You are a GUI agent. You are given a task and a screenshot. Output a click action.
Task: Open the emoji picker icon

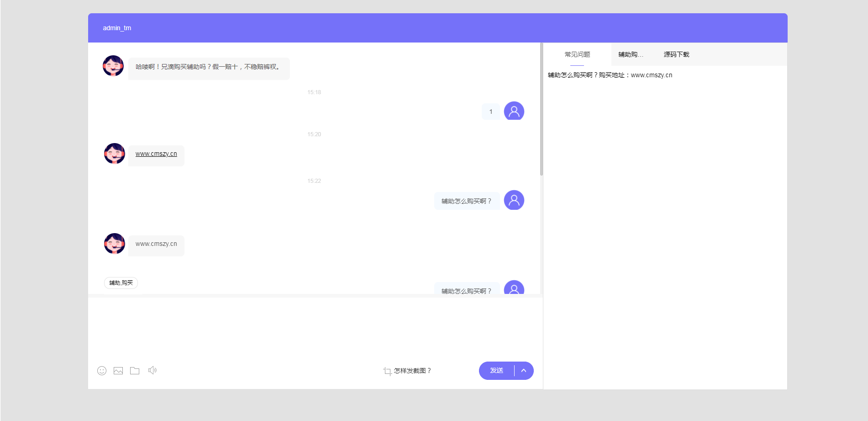(102, 371)
